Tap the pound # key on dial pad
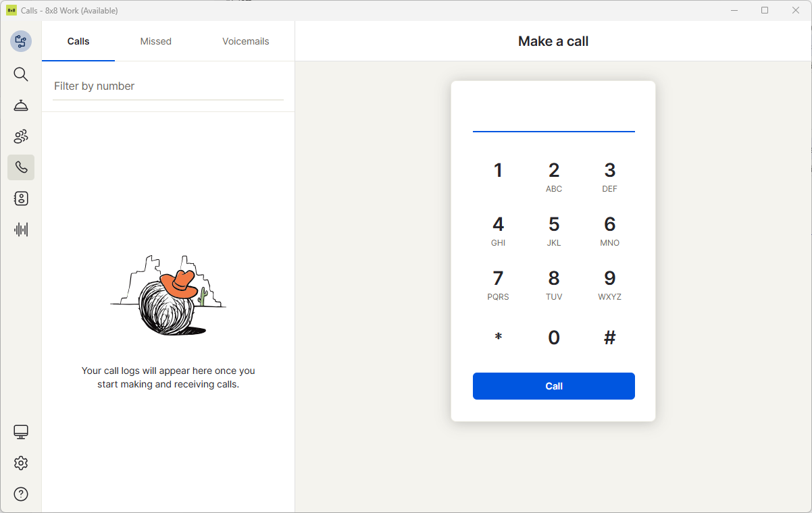 (610, 337)
